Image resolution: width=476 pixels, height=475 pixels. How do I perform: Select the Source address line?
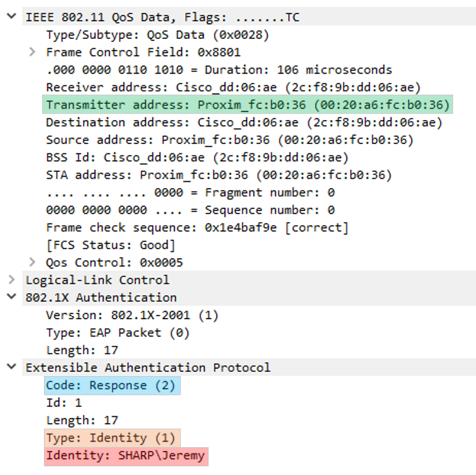click(229, 140)
